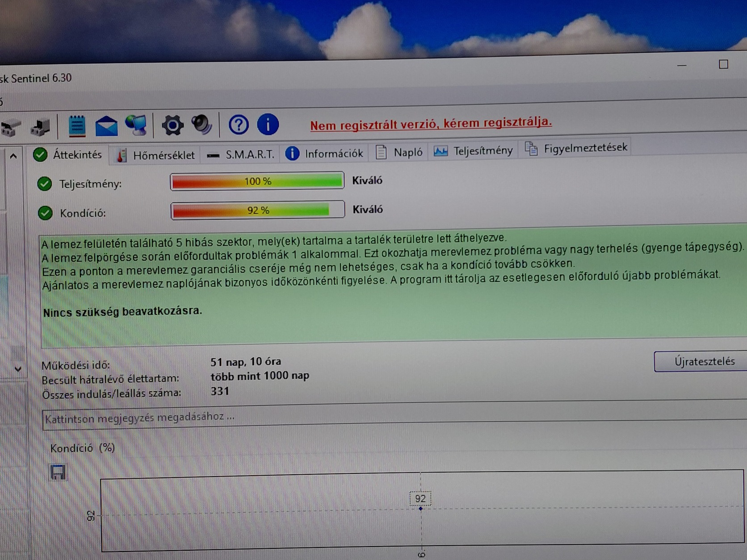Click the line starting 'A lemez felpörgése során'
Screen dimensions: 747x560
point(393,252)
